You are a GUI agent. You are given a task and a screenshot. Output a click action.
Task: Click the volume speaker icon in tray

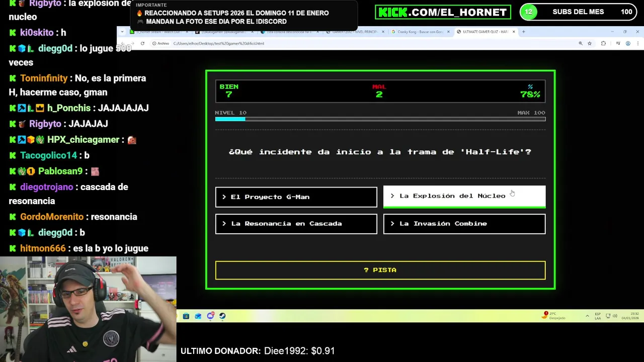pyautogui.click(x=615, y=316)
